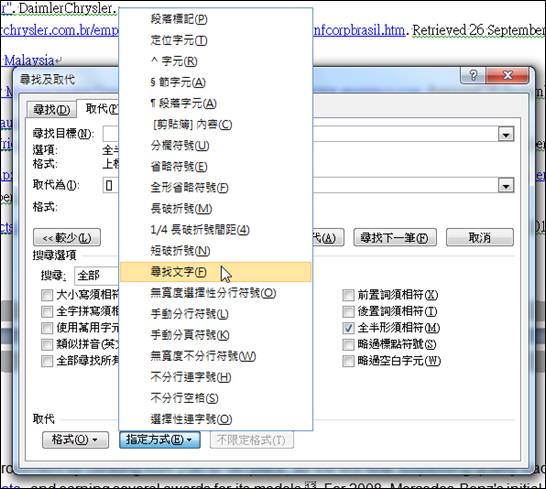Switch to the 尋找(D) tab
Image resolution: width=546 pixels, height=489 pixels.
(52, 110)
